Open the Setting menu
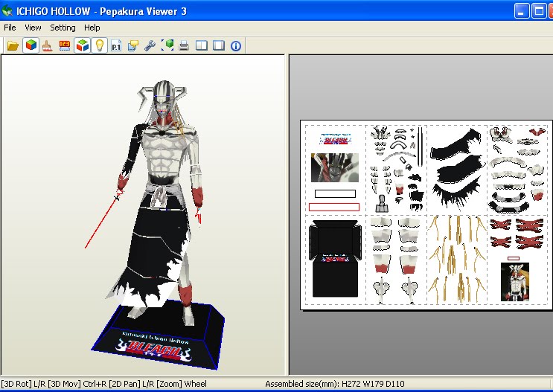The height and width of the screenshot is (392, 553). (x=63, y=28)
